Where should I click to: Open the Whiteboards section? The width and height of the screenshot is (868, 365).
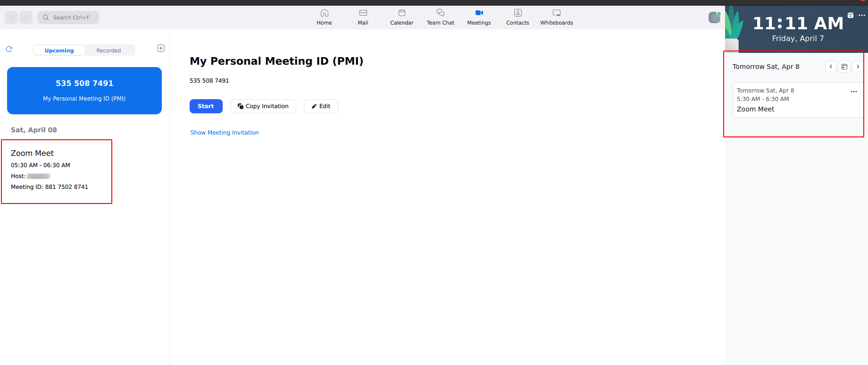point(557,17)
